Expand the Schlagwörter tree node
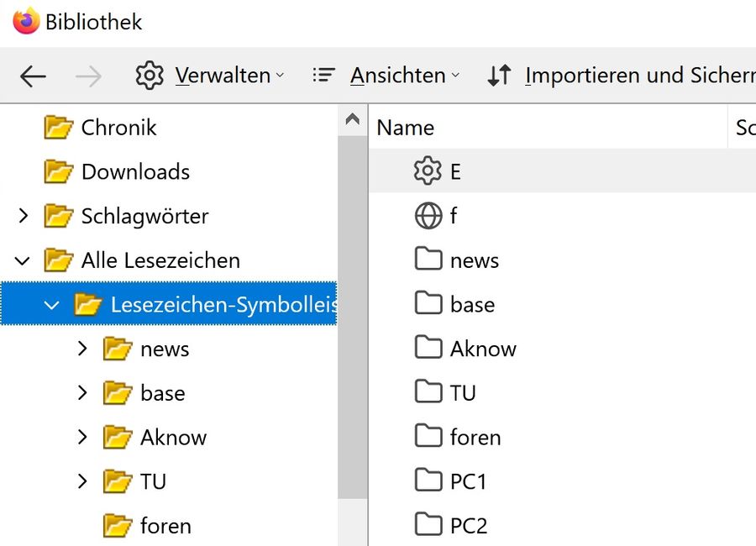756x546 pixels. click(x=23, y=216)
